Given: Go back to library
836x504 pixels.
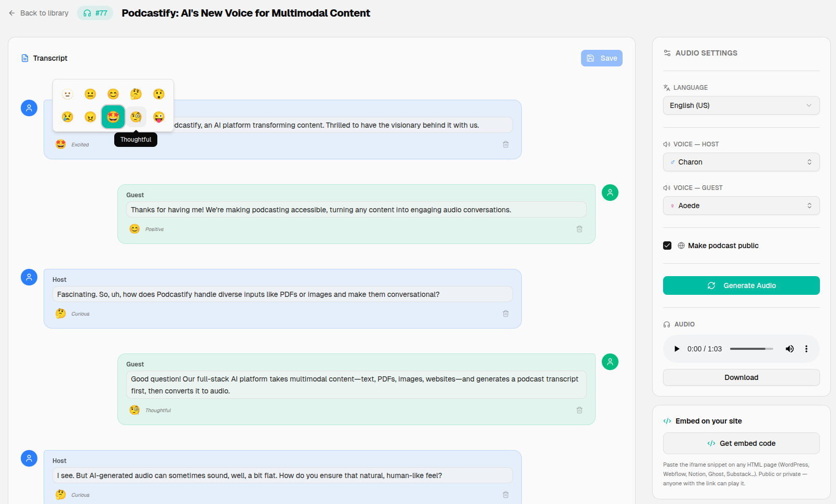Looking at the screenshot, I should pyautogui.click(x=38, y=13).
